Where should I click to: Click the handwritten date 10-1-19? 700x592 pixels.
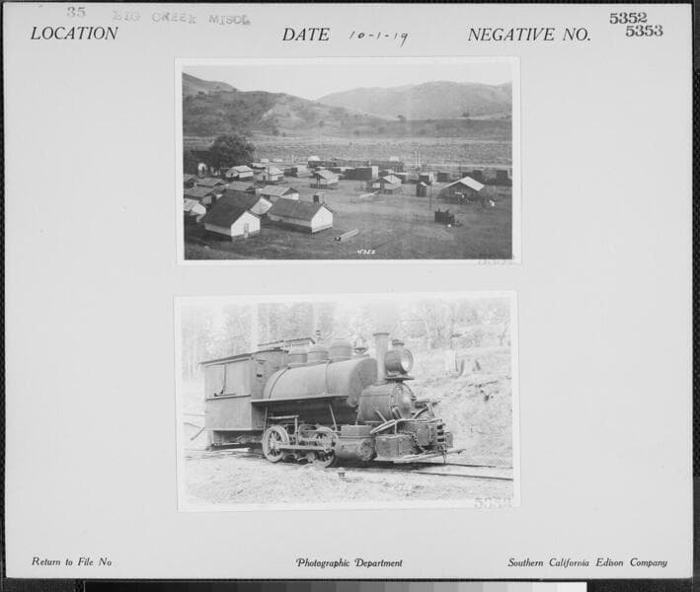(x=378, y=37)
